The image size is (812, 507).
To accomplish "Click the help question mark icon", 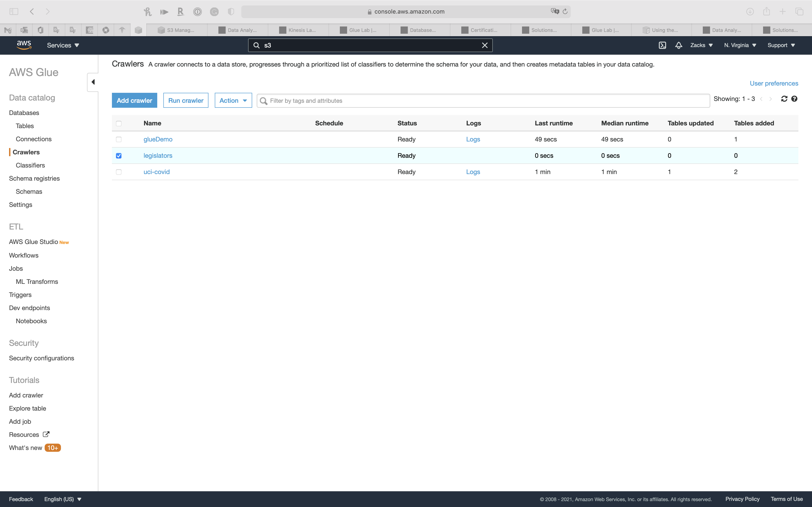I will coord(794,99).
